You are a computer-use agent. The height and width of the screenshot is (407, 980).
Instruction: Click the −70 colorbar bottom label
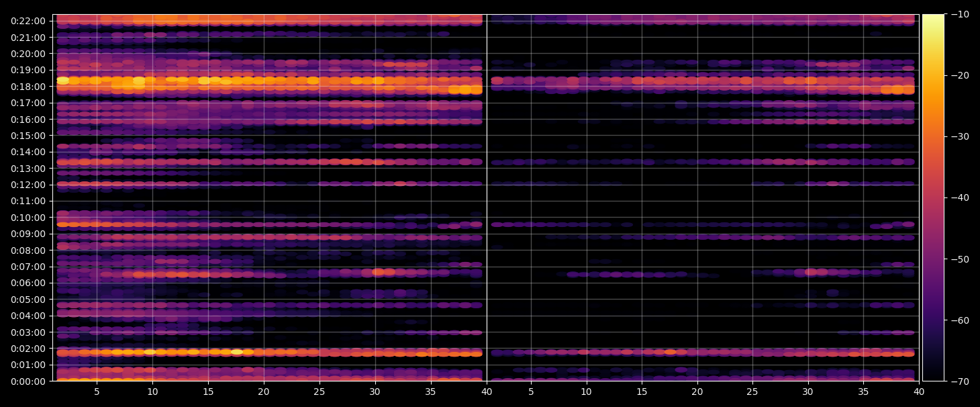point(959,381)
